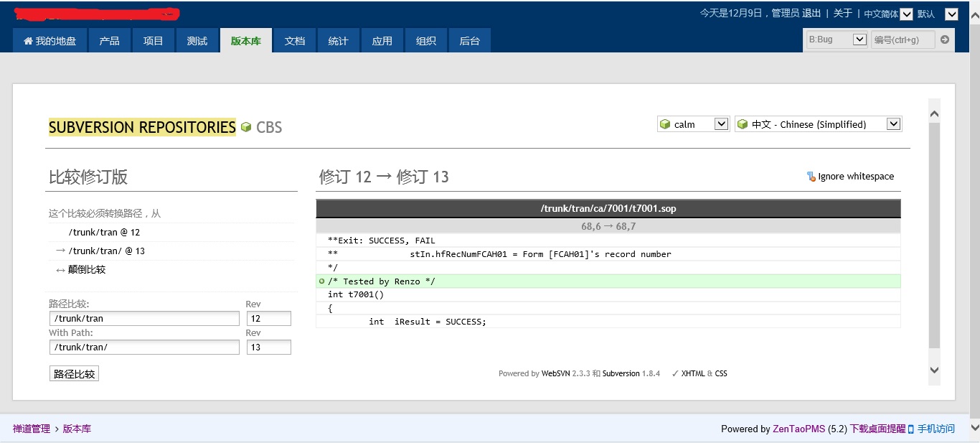Screen dimensions: 980x443
Task: Click the Rev 12 input field
Action: (x=268, y=318)
